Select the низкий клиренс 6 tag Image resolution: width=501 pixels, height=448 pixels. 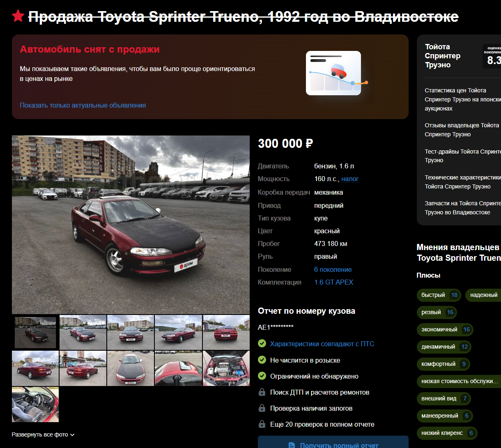(x=447, y=433)
